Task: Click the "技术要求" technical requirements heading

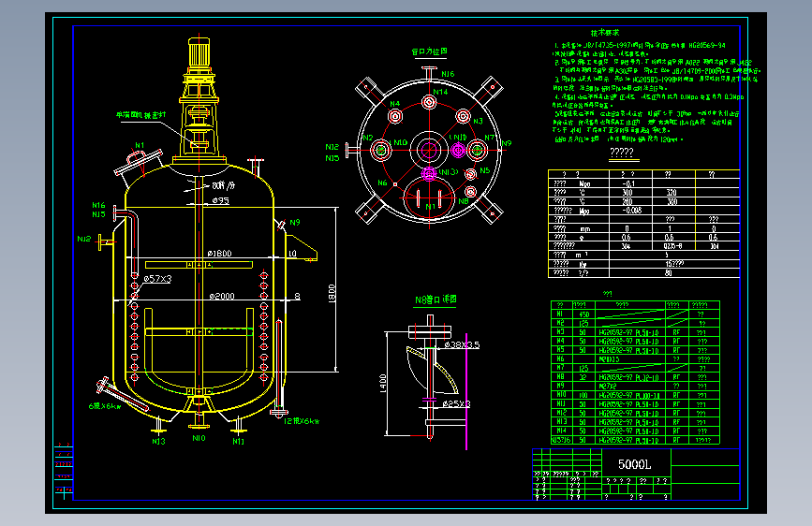Action: coord(605,33)
